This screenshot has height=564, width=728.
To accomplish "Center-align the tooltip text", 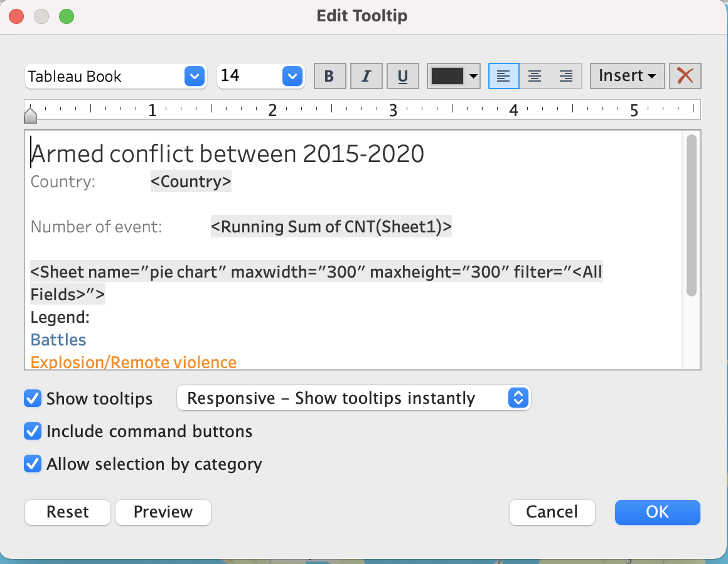I will coord(535,77).
